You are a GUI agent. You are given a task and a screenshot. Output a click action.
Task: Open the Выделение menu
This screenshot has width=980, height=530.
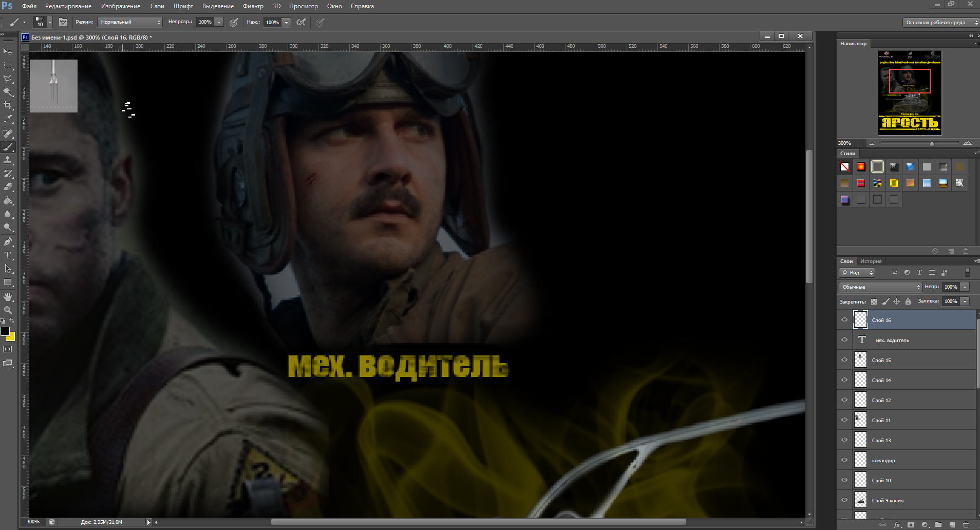click(x=218, y=6)
